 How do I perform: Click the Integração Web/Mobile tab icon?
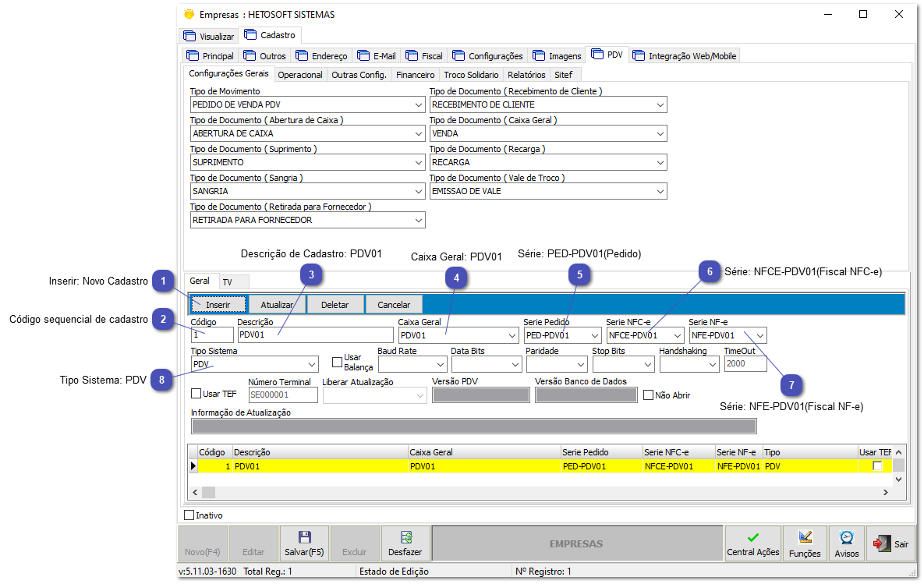639,55
